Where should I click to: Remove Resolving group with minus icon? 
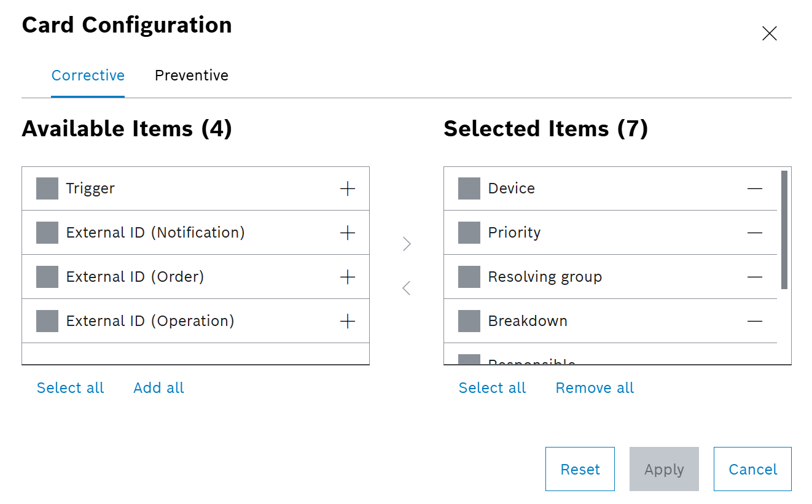tap(755, 276)
